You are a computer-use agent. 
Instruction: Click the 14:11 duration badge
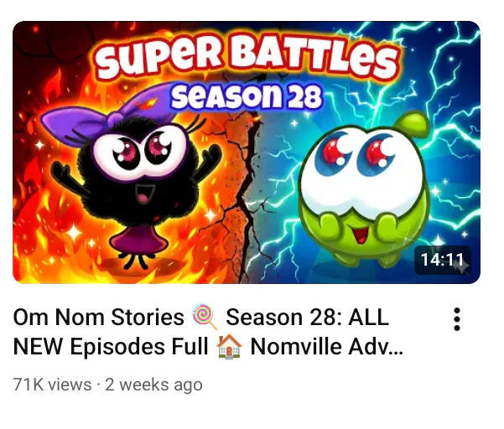443,260
